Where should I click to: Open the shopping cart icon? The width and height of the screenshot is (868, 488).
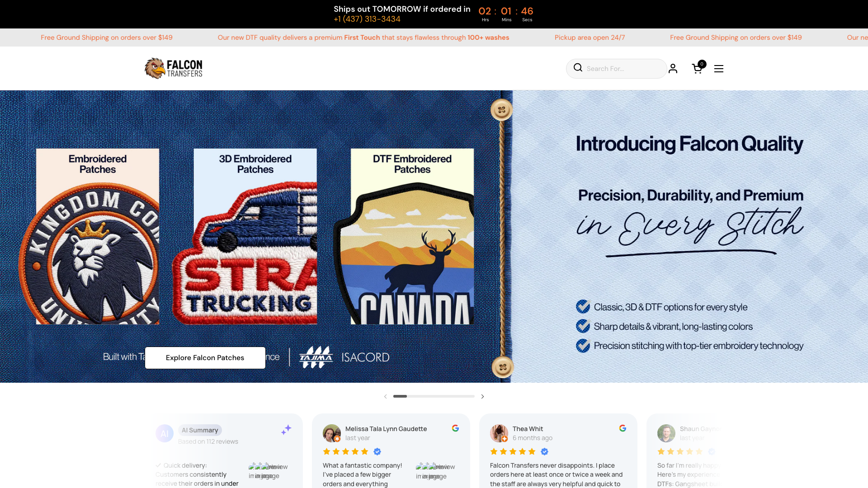(698, 68)
